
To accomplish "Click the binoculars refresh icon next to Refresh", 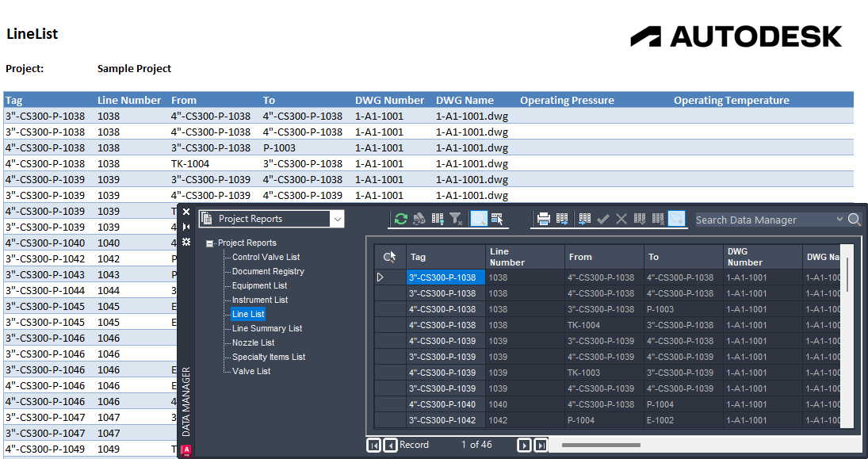I will 419,219.
